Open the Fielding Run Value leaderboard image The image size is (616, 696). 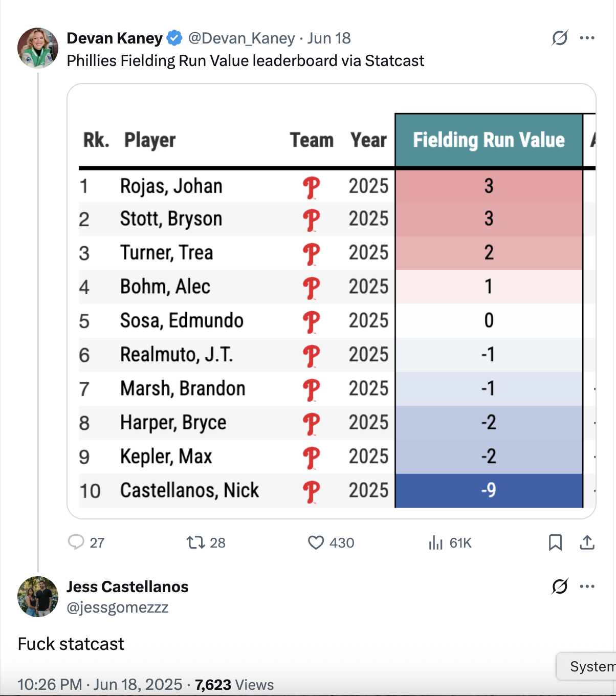click(332, 301)
